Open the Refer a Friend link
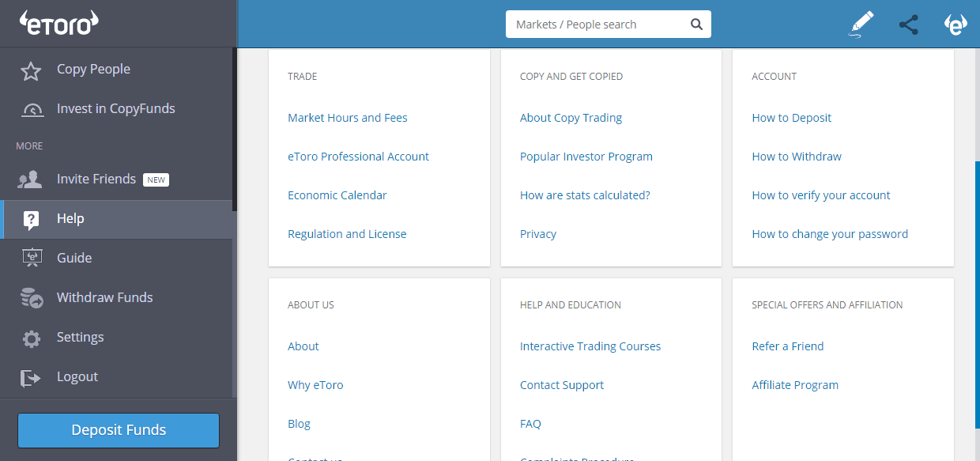 [x=788, y=346]
